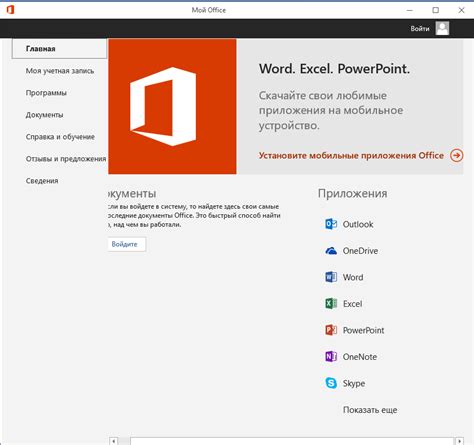474x445 pixels.
Task: Open the Outlook text link
Action: [358, 224]
